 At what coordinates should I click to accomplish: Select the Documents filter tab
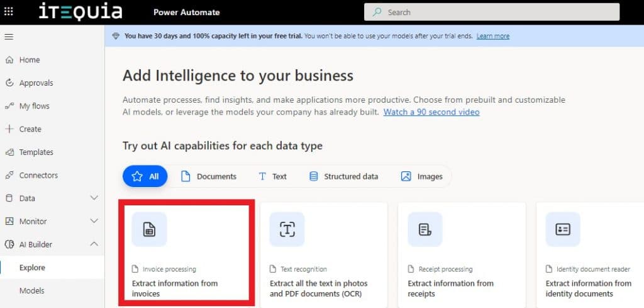[x=209, y=176]
